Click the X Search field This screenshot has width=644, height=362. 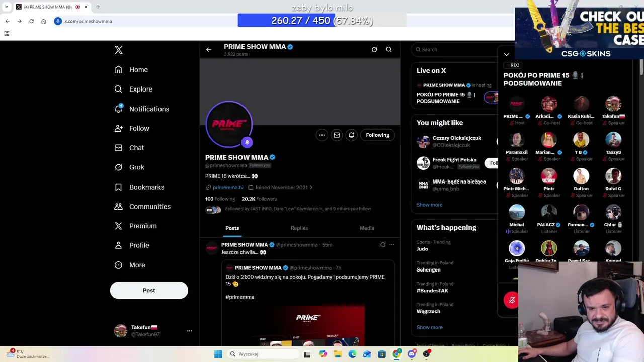pyautogui.click(x=455, y=50)
